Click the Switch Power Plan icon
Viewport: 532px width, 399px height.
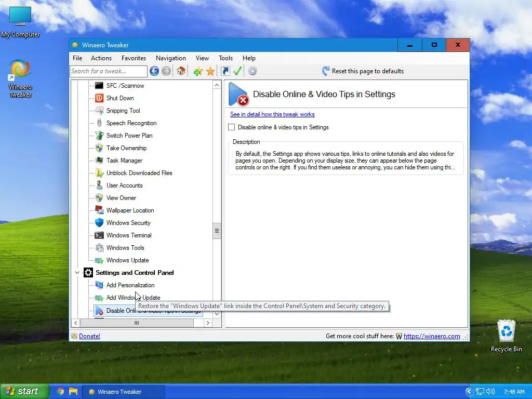[x=99, y=136]
